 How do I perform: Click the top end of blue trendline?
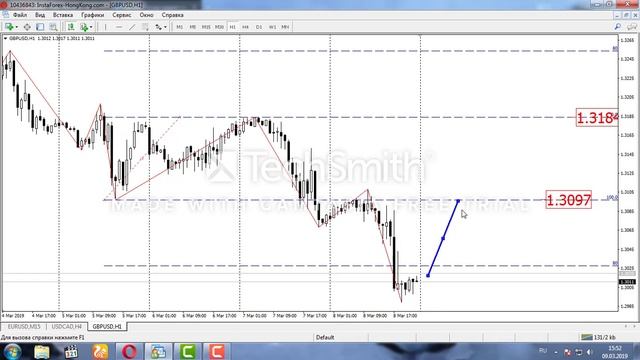[458, 201]
